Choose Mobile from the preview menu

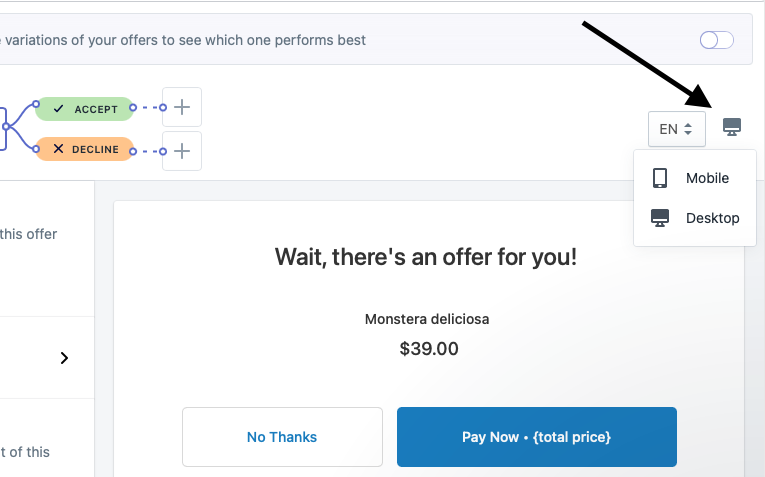[707, 178]
